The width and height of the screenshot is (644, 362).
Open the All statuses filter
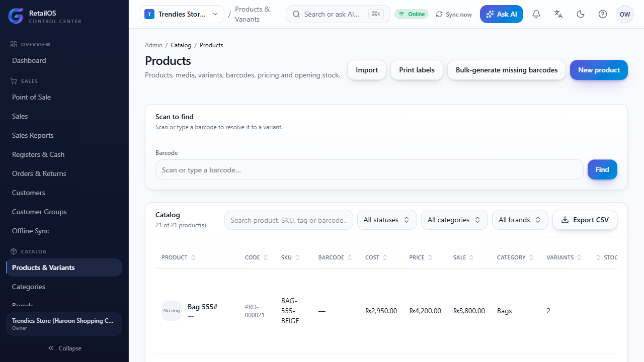click(387, 220)
